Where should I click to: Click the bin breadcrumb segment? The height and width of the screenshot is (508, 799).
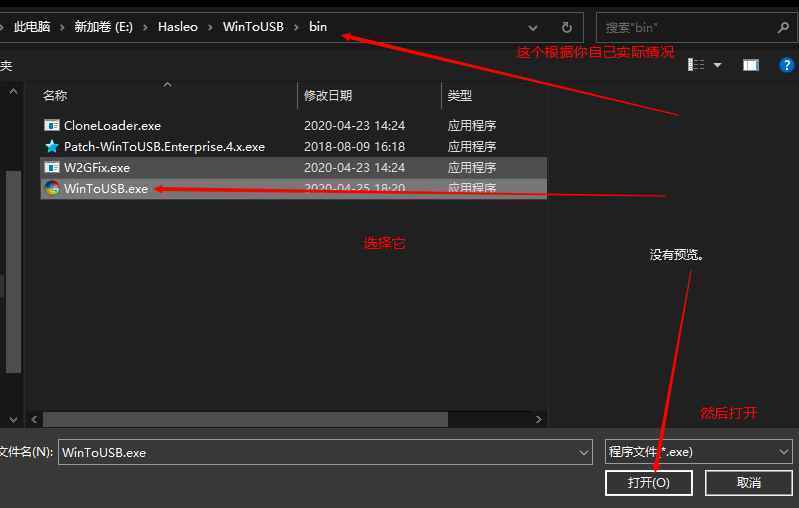click(318, 26)
